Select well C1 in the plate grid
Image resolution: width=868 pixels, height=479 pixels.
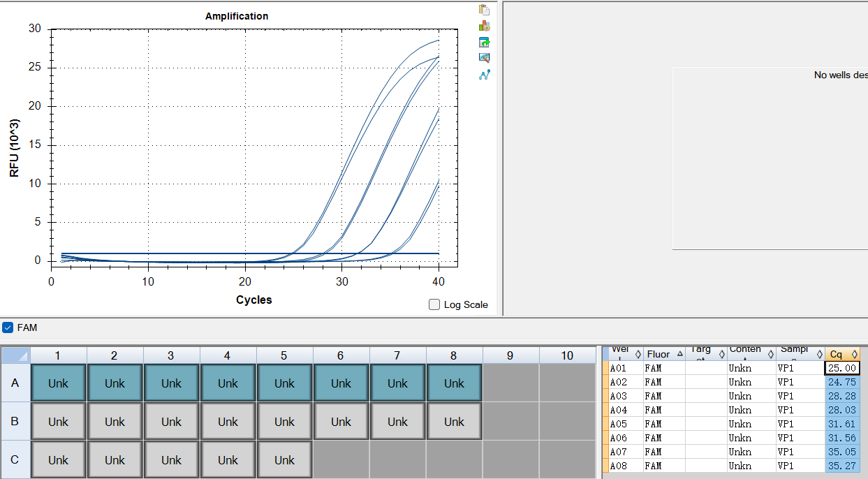click(59, 460)
